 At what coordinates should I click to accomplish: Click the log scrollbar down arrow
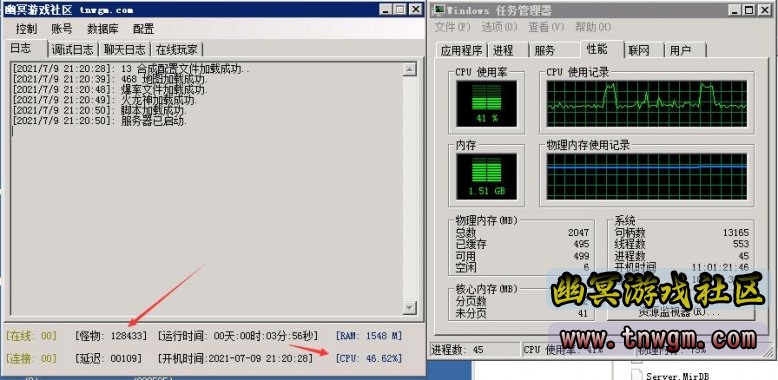click(409, 308)
